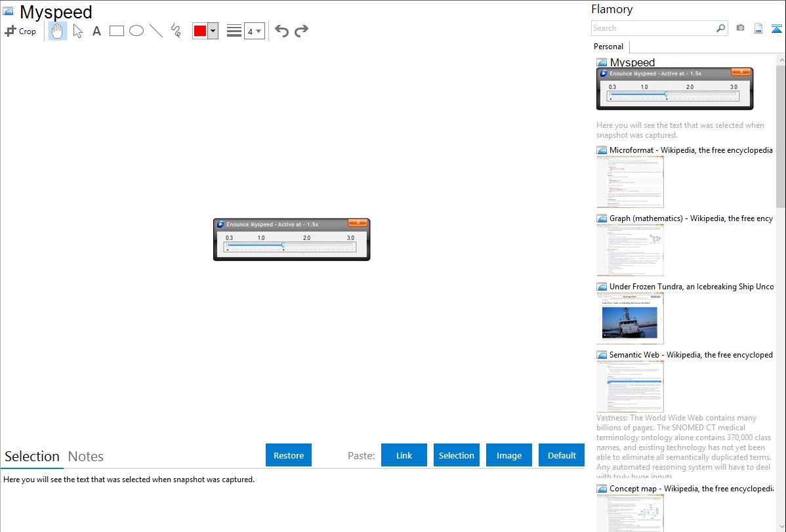Select the Crop tool
The image size is (786, 532).
point(20,31)
